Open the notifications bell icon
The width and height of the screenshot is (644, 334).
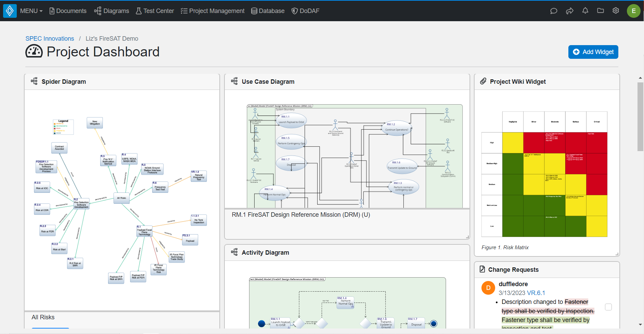tap(585, 11)
